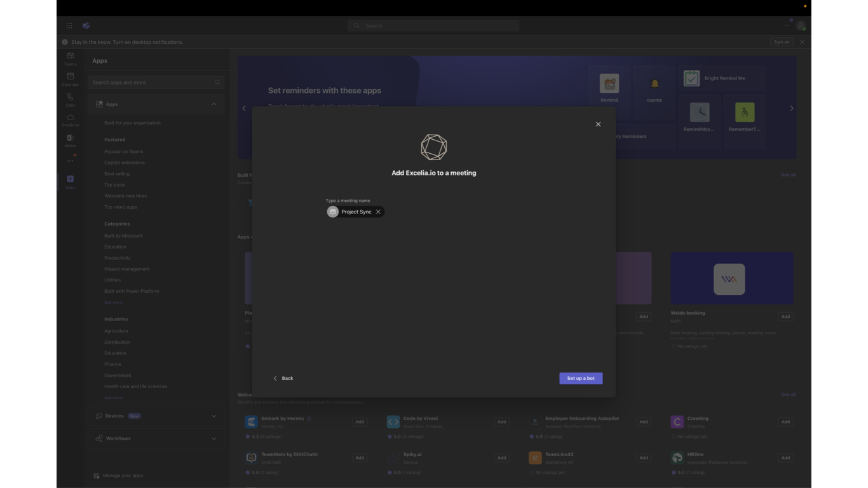Select Project management category
Viewport: 868px width, 488px height.
pos(127,269)
